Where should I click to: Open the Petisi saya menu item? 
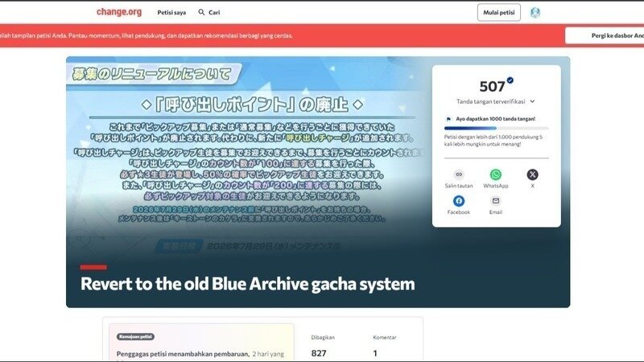(171, 13)
